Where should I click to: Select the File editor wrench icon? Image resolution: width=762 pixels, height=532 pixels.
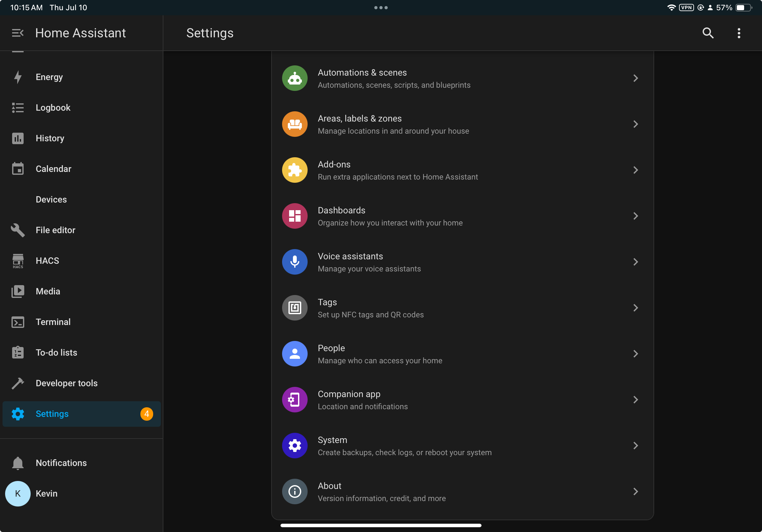pos(18,230)
